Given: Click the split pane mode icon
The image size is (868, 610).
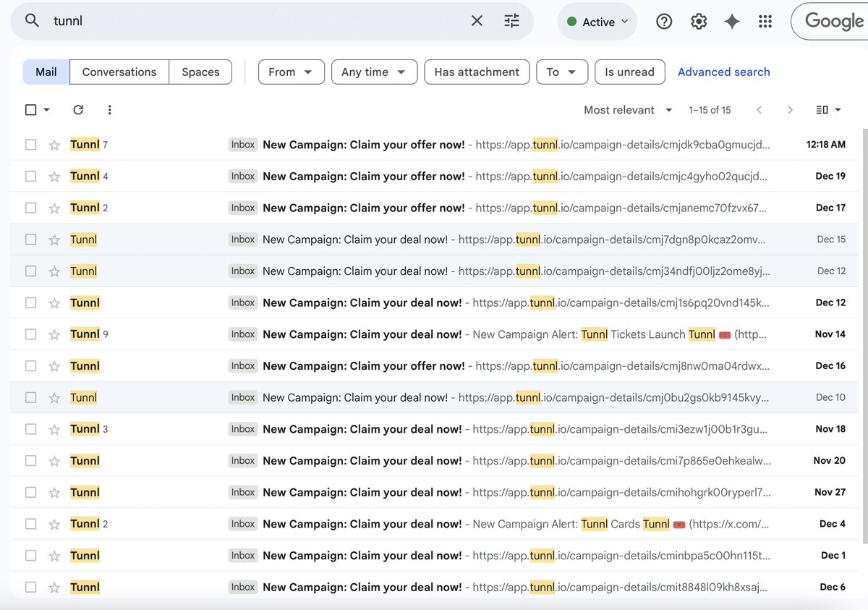Looking at the screenshot, I should (x=822, y=110).
